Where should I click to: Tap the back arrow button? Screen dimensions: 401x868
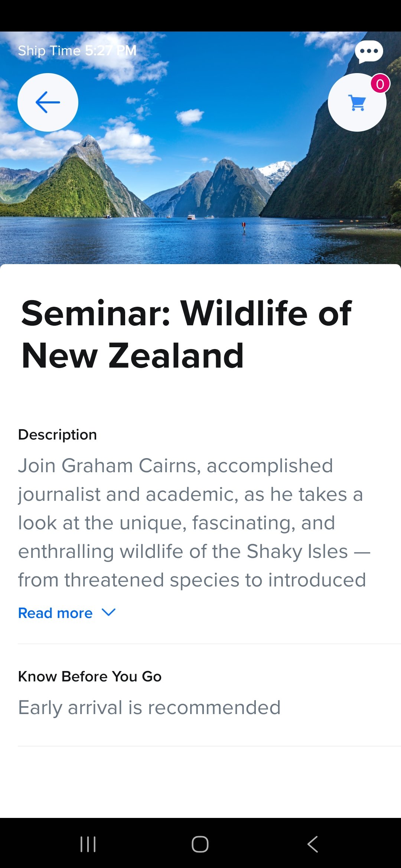pyautogui.click(x=48, y=102)
